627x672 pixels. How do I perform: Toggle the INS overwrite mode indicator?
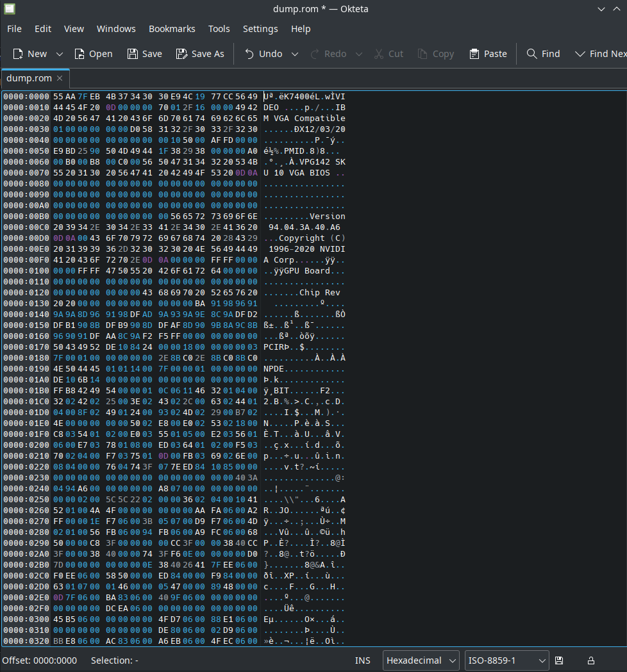pyautogui.click(x=363, y=660)
